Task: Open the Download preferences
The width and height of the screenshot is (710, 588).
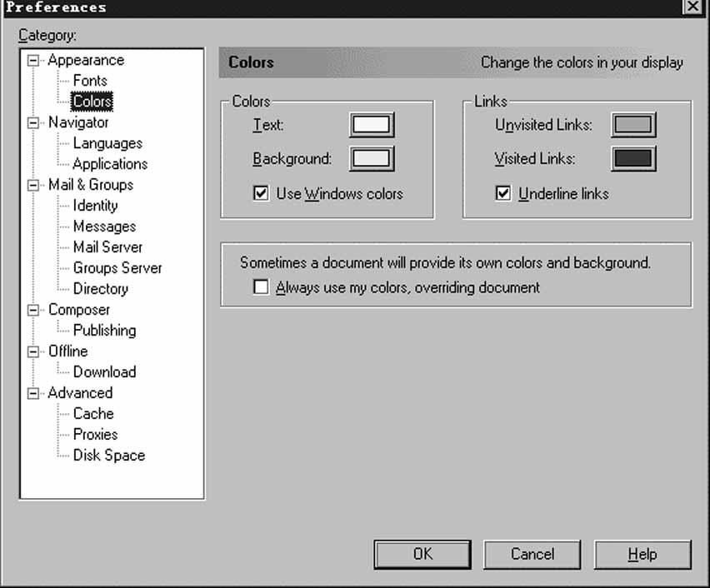Action: [x=105, y=372]
